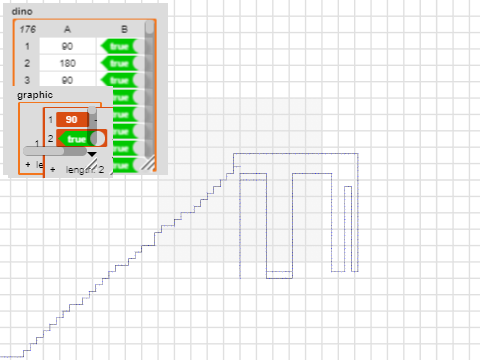Open the black dropdown arrow in graphic list
480x360 pixels.
[92, 154]
